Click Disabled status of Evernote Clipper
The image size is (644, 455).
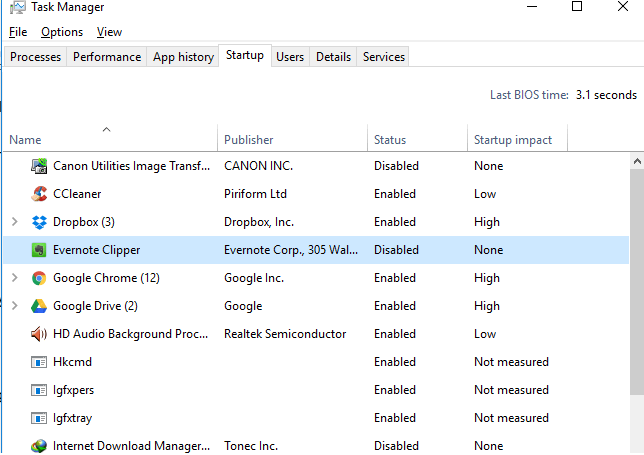[x=396, y=250]
